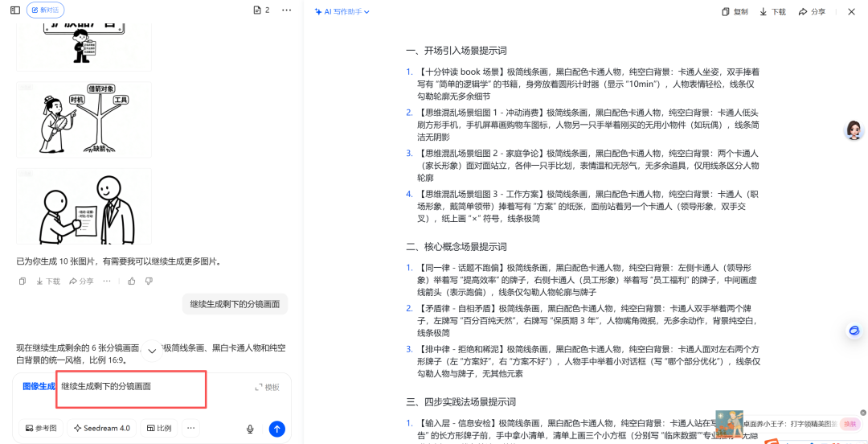The height and width of the screenshot is (444, 868).
Task: Click the 矛盾律 - 自相矛盾 item
Action: pyautogui.click(x=583, y=320)
